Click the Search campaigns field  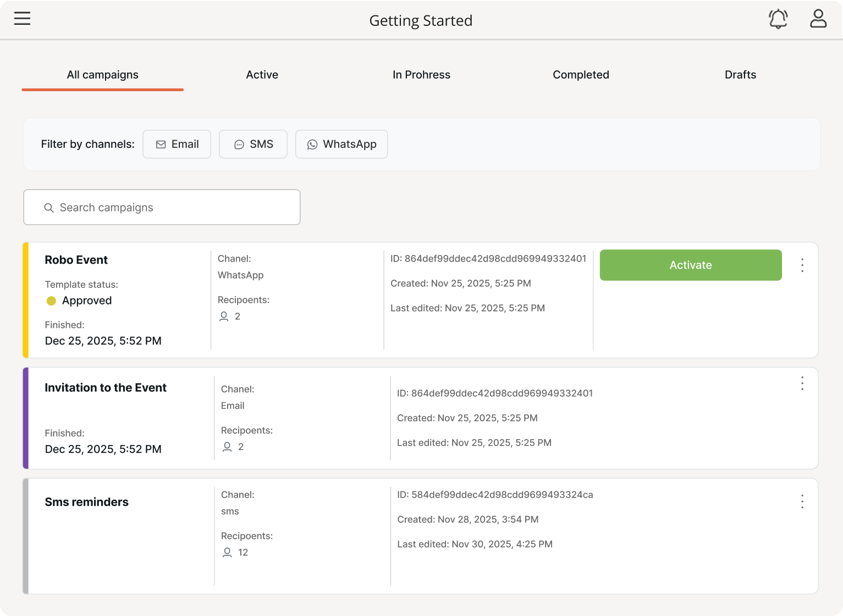click(161, 207)
